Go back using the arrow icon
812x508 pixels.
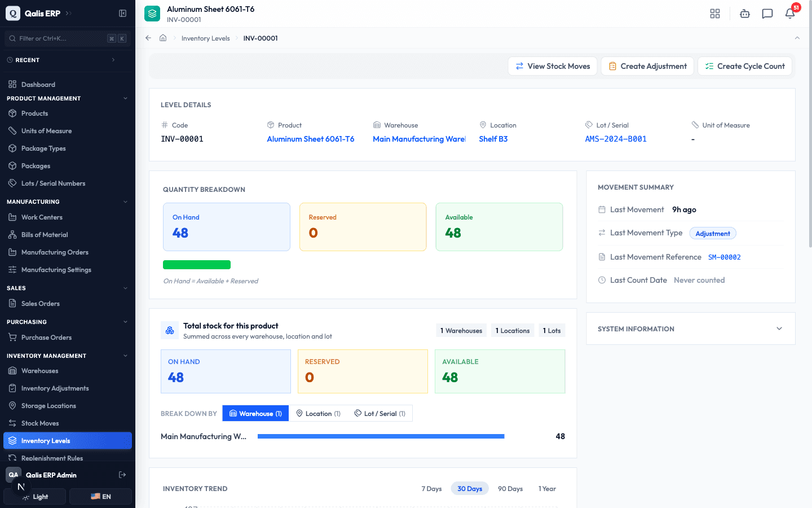click(148, 38)
